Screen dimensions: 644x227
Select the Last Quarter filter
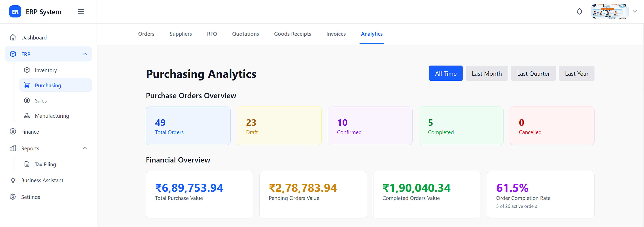pos(533,73)
